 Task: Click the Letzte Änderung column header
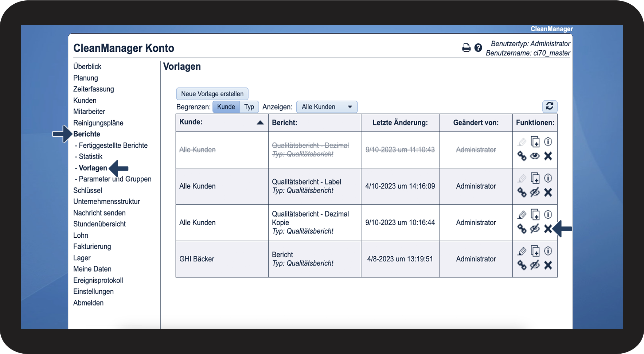pyautogui.click(x=400, y=122)
